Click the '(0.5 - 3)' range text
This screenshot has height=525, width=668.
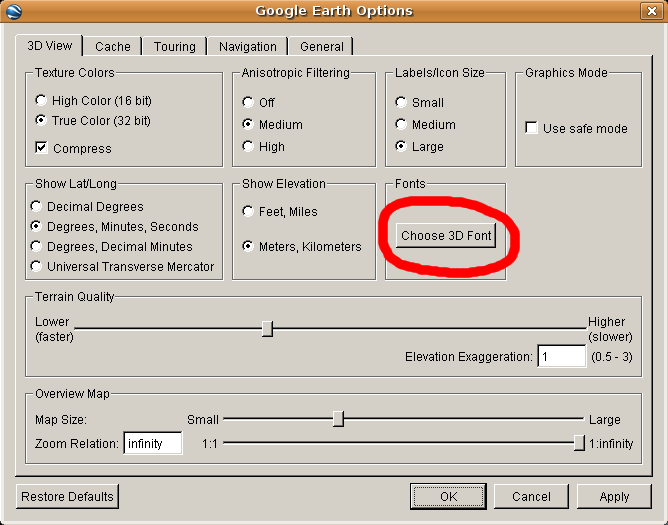click(x=611, y=357)
